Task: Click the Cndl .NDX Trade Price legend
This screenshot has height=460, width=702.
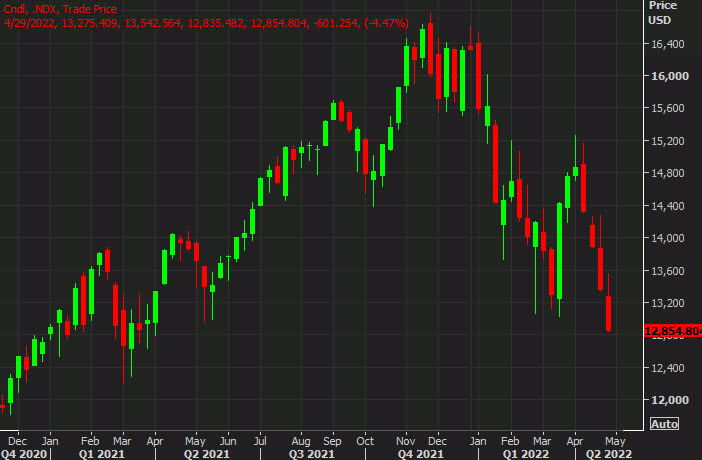Action: [60, 9]
